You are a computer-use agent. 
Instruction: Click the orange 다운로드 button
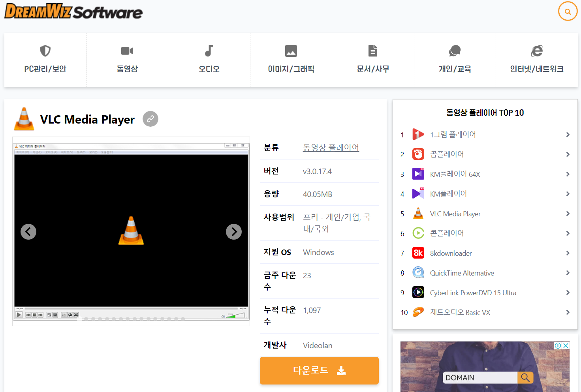coord(319,370)
